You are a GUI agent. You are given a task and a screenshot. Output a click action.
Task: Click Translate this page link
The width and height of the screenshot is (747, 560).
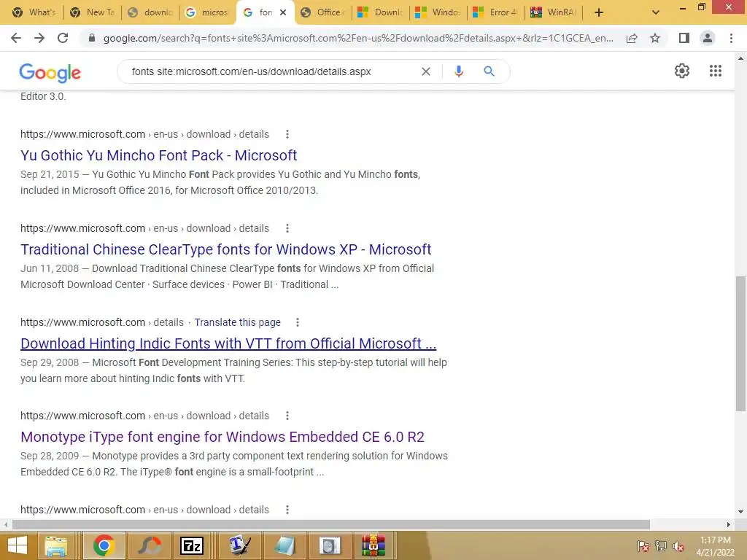[x=237, y=322]
